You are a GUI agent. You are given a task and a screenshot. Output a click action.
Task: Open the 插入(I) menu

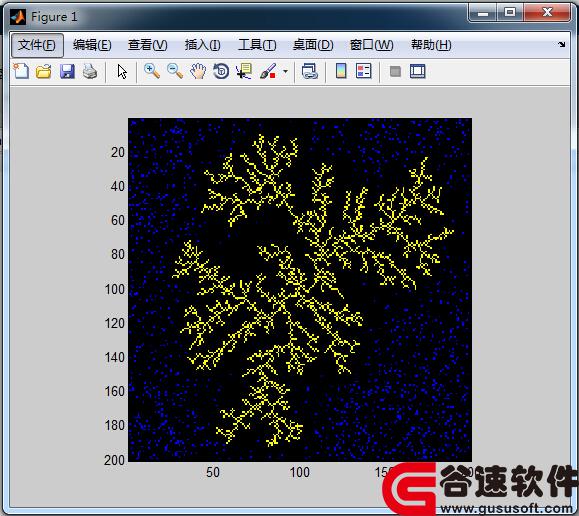coord(202,45)
